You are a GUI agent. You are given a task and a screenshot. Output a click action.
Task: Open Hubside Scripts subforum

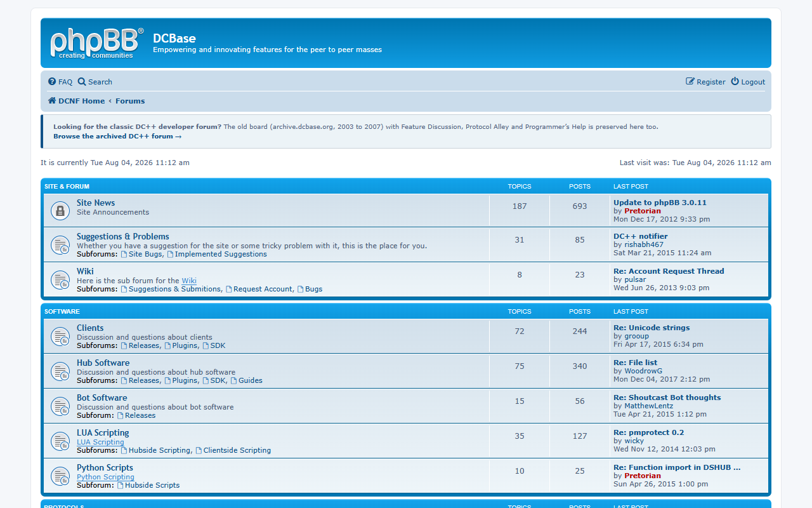[148, 485]
